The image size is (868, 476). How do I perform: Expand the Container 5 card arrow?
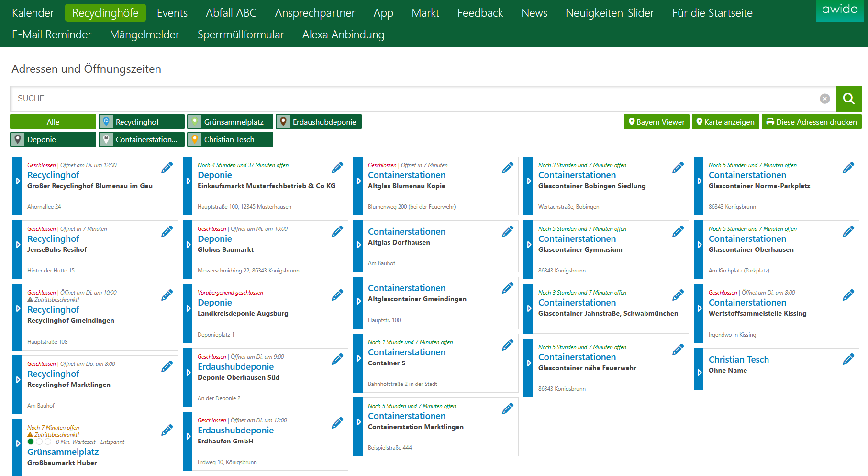[x=358, y=358]
